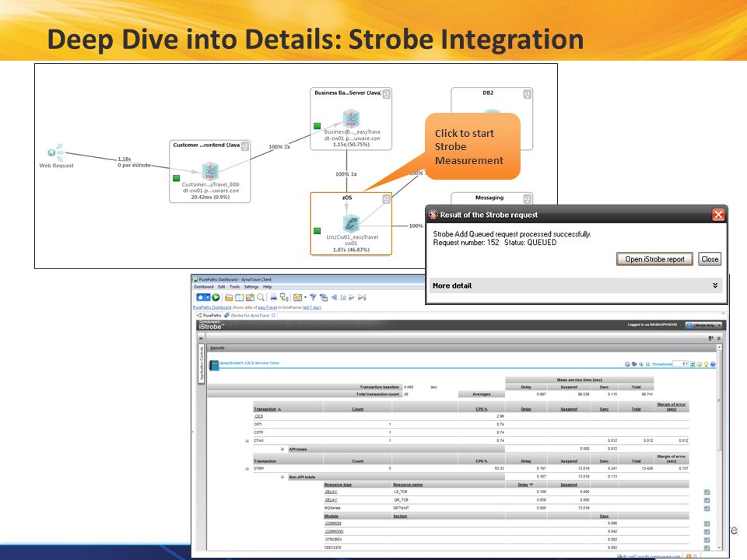Click the Customer Frontend Java node

click(210, 171)
